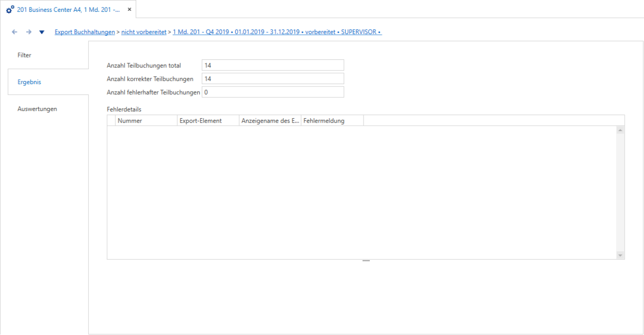Open the '1 Md. 201 - Q4 2019' breadcrumb link
The image size is (644, 335).
pyautogui.click(x=277, y=32)
